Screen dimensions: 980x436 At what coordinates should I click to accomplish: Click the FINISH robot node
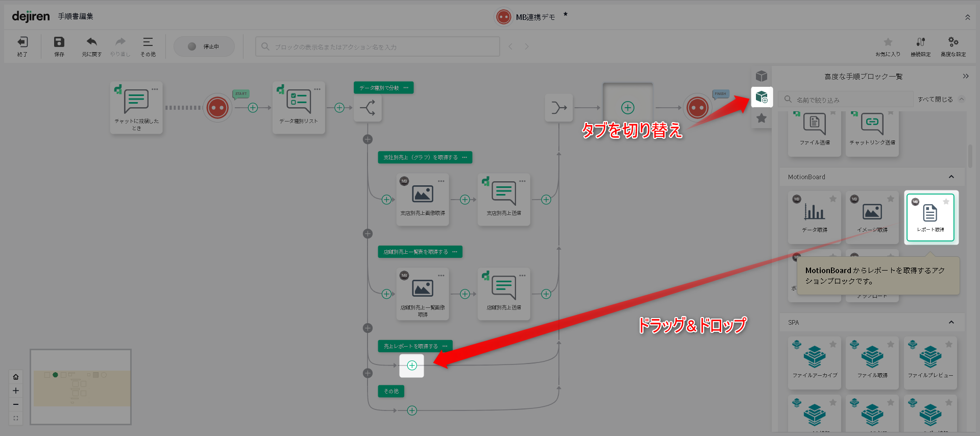(697, 108)
